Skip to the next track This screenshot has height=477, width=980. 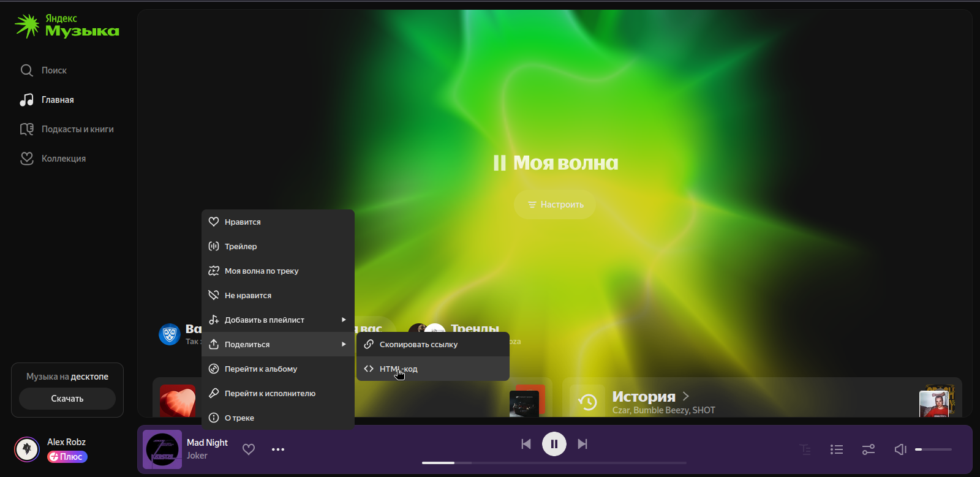[582, 444]
